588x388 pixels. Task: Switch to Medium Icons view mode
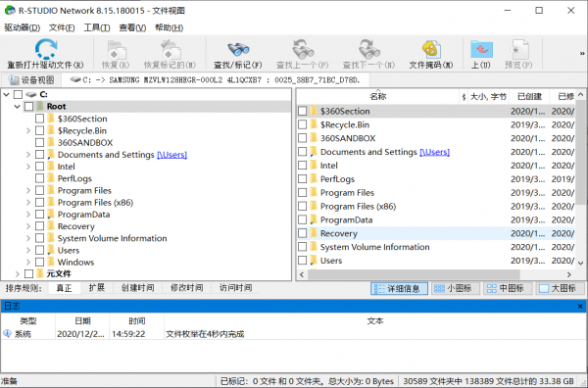pyautogui.click(x=508, y=288)
